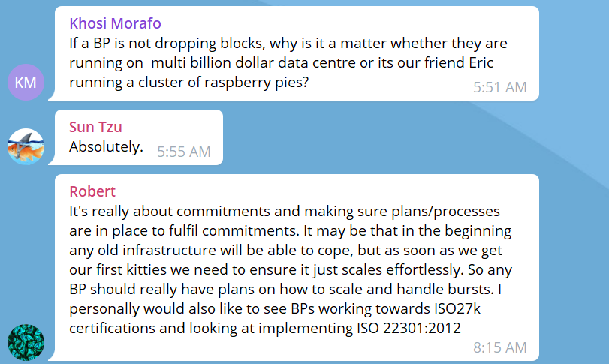609x364 pixels.
Task: Click the Sun Tzu sender name
Action: (x=96, y=126)
